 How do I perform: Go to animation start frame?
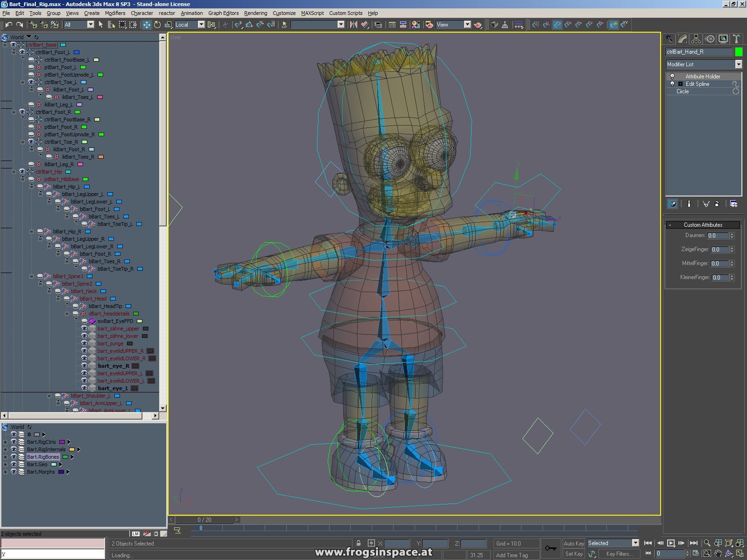(x=648, y=543)
